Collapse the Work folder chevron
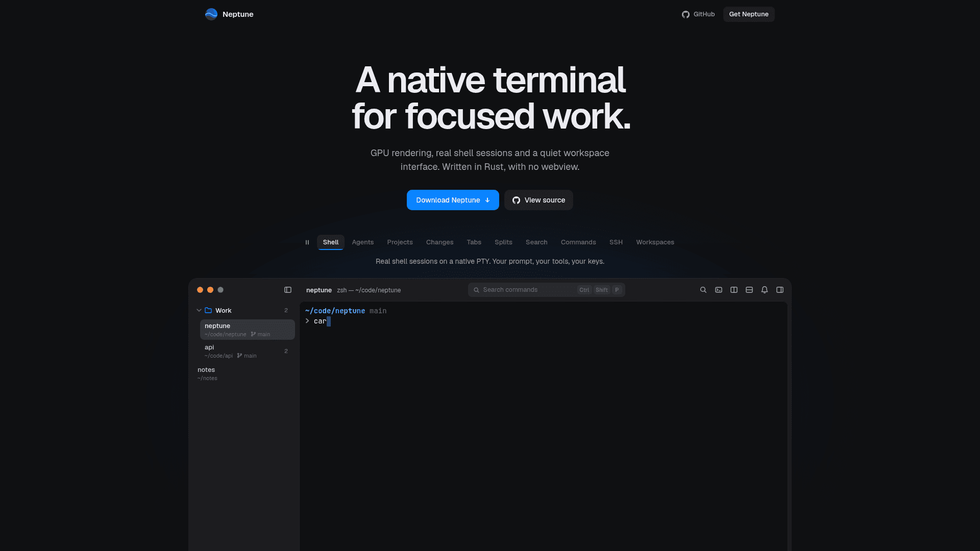Screen dimensions: 980x551 [199, 310]
